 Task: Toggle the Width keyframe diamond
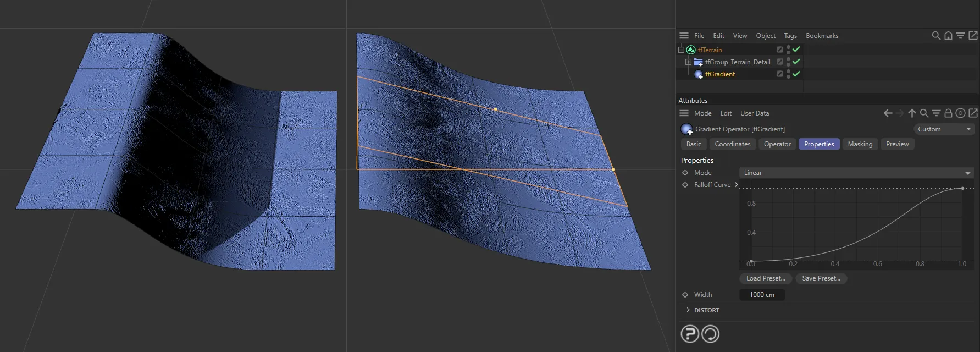coord(685,295)
